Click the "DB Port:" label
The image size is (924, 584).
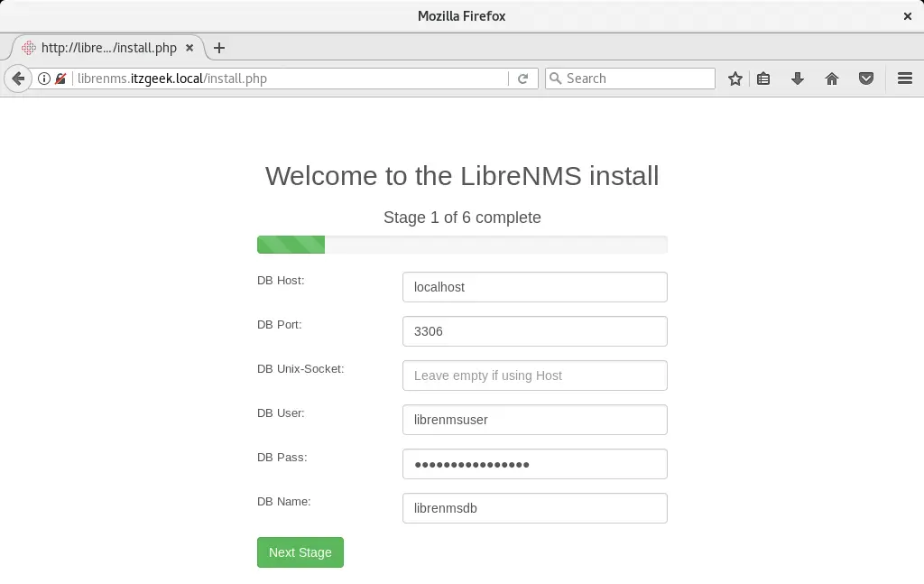280,325
